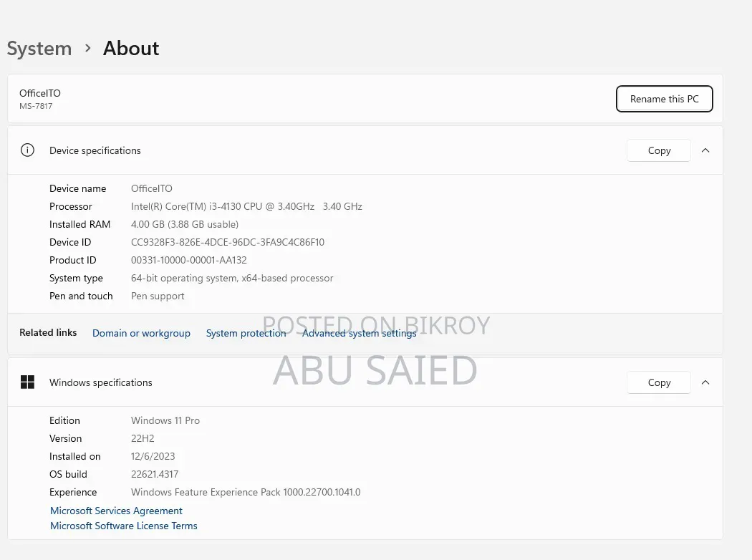Image resolution: width=752 pixels, height=560 pixels.
Task: Open Microsoft Services Agreement link
Action: click(116, 511)
